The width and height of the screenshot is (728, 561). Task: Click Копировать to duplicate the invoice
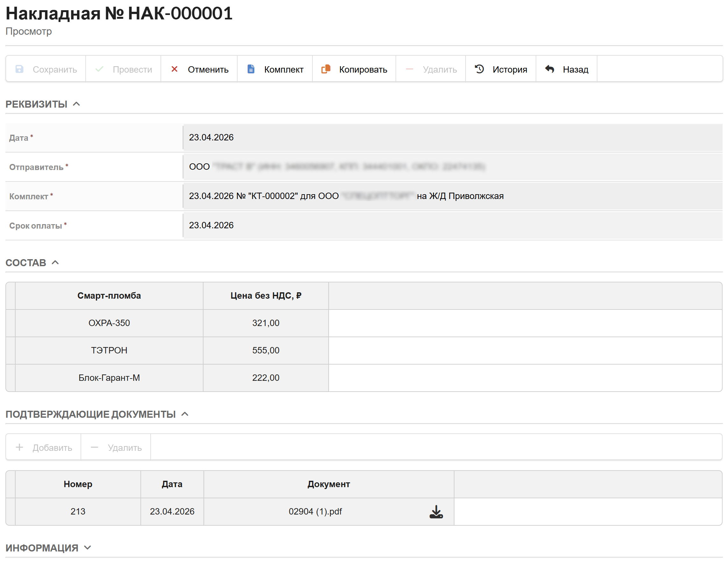click(x=354, y=69)
